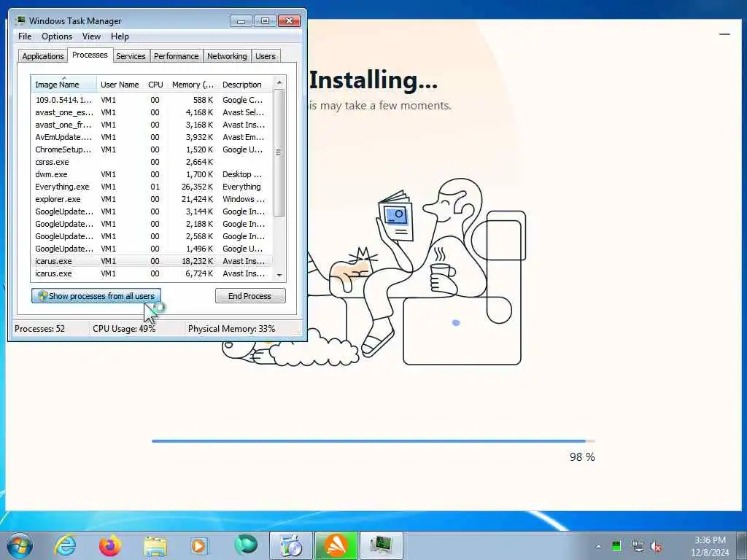Open the Options menu
Image resolution: width=747 pixels, height=560 pixels.
click(x=57, y=36)
